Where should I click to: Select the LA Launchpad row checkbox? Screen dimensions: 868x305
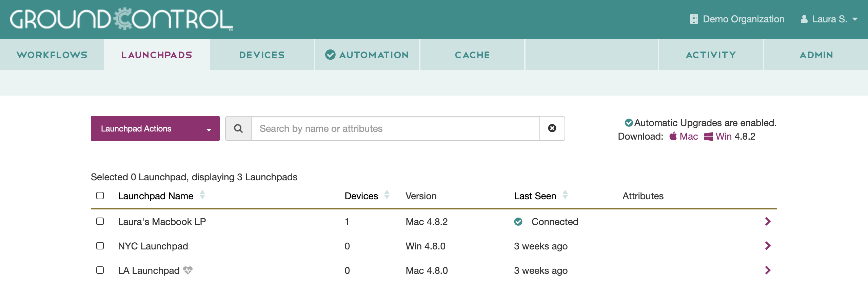100,270
